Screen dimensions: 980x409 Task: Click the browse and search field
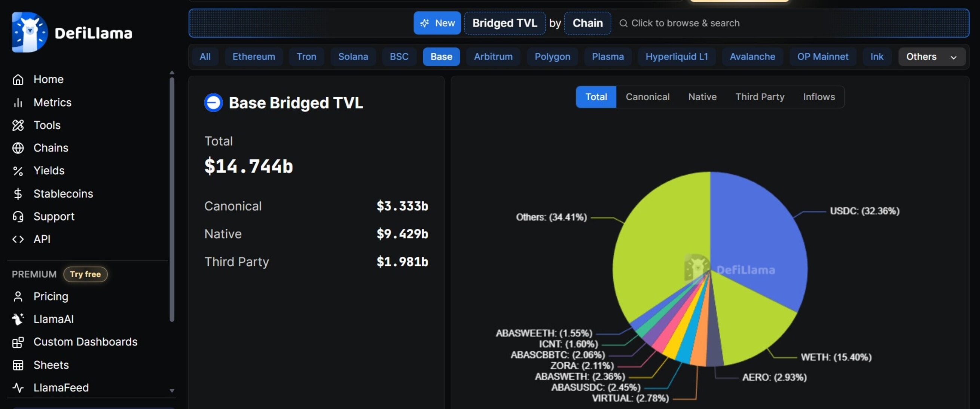click(685, 23)
